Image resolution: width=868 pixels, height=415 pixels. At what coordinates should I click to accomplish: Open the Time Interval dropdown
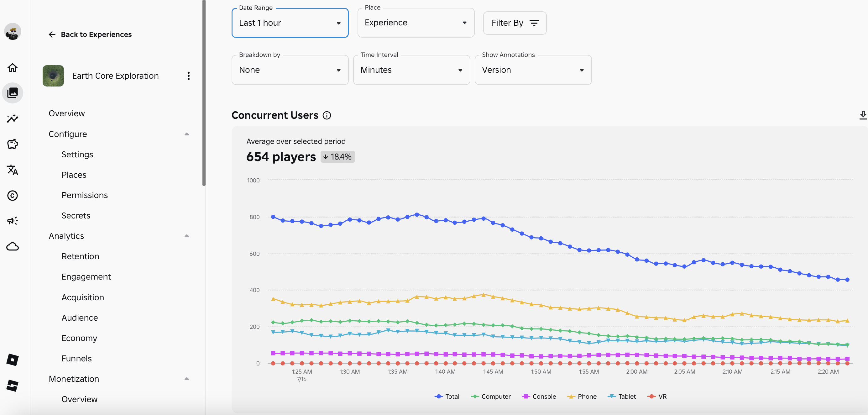[411, 70]
